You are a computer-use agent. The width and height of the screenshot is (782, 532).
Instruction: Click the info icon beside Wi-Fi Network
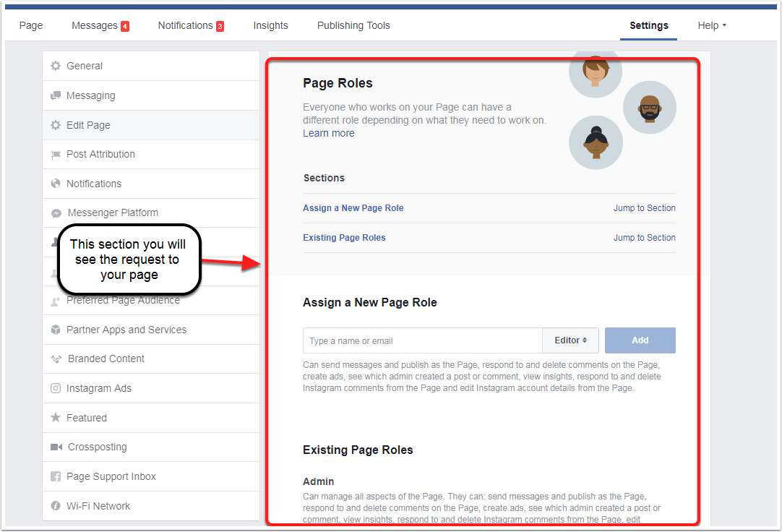point(56,505)
